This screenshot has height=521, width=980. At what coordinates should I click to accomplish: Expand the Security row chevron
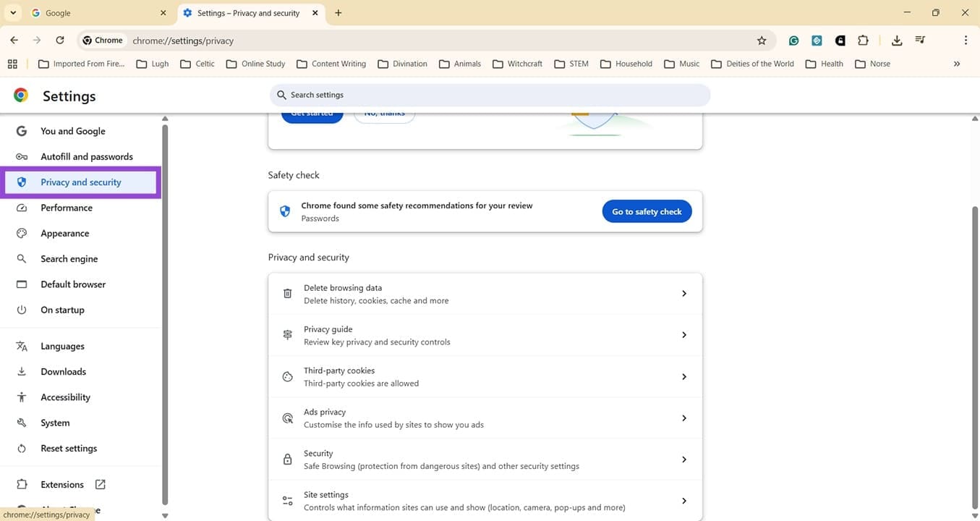683,459
